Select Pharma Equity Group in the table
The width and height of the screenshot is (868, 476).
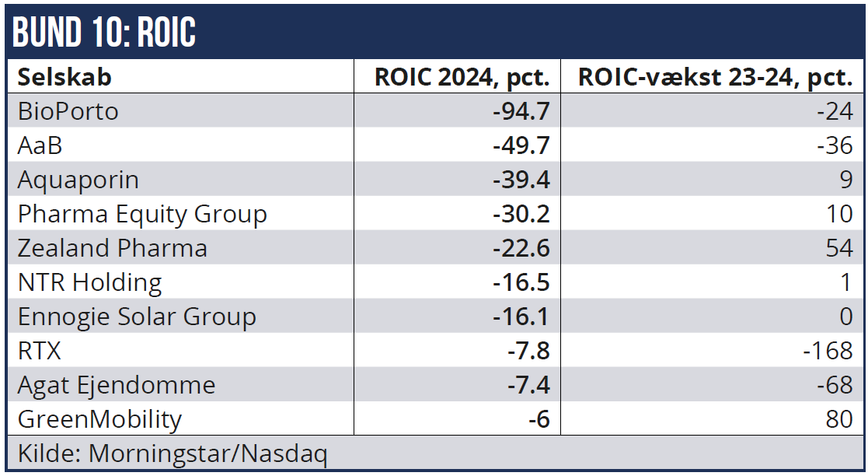pyautogui.click(x=142, y=214)
